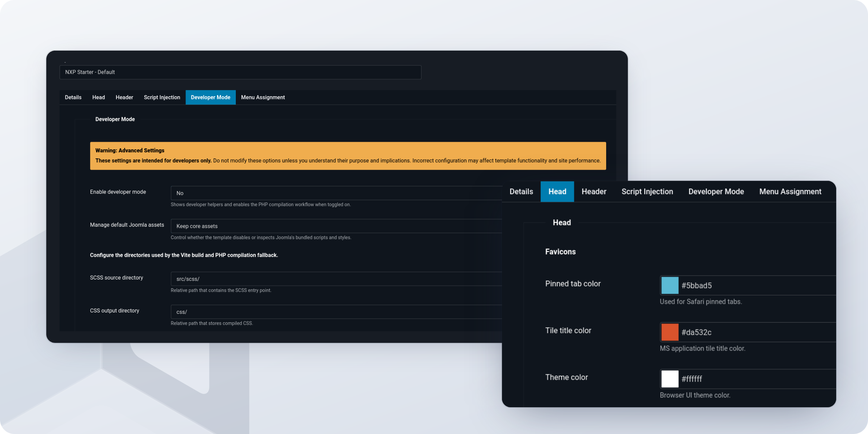The width and height of the screenshot is (868, 434).
Task: Click Manage default Joomla assets label
Action: [127, 225]
